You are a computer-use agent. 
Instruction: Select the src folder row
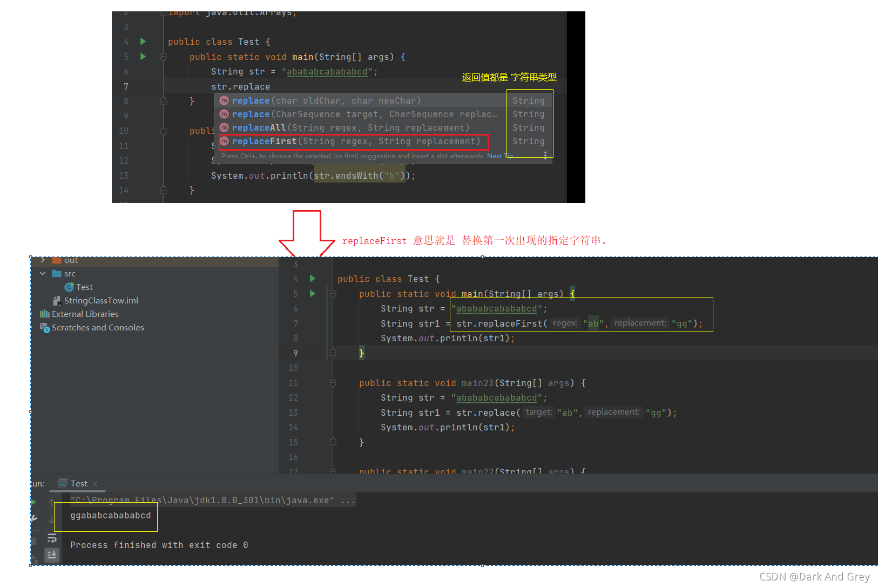coord(154,274)
